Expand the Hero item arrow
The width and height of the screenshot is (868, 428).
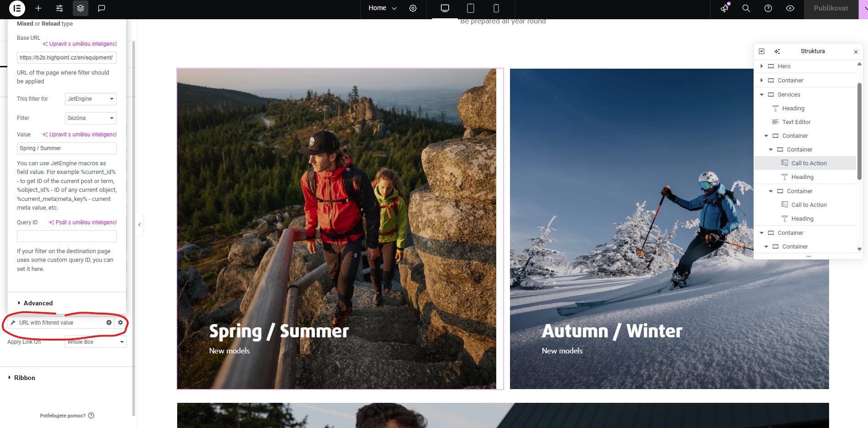[761, 66]
